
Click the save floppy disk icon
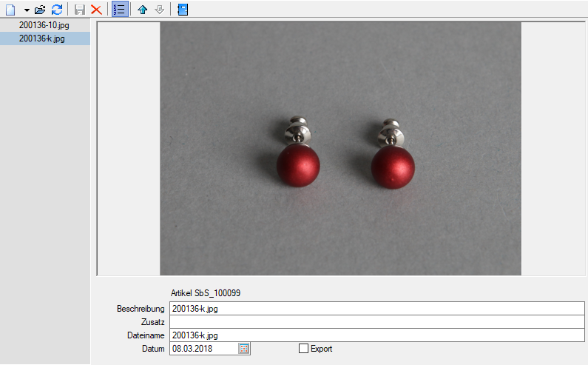click(x=79, y=10)
